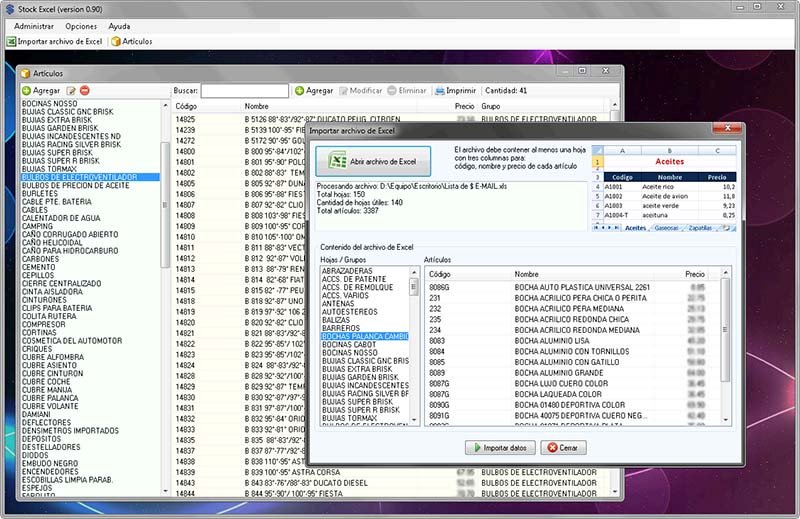Close the Importar archivo de Excel dialog
This screenshot has width=800, height=519.
pyautogui.click(x=728, y=128)
